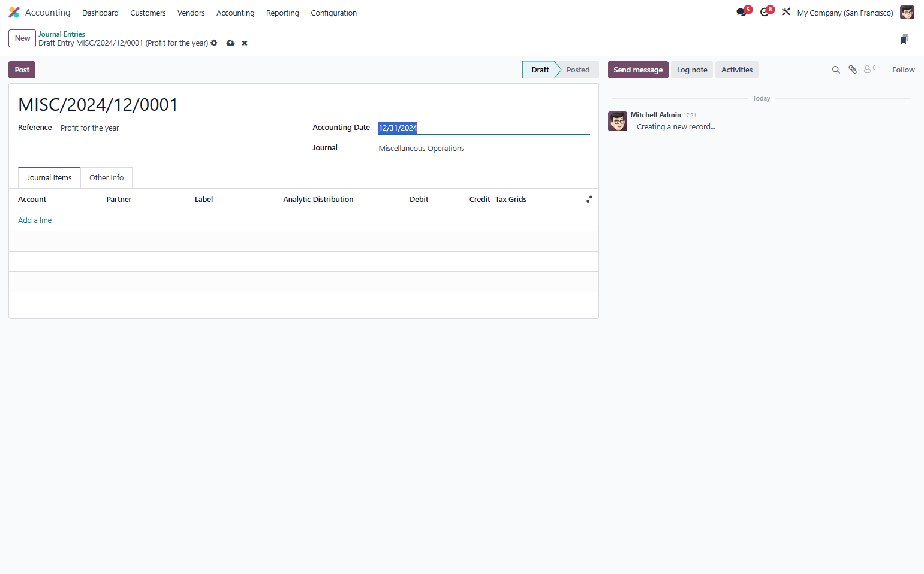
Task: Follow this journal entry
Action: [903, 70]
